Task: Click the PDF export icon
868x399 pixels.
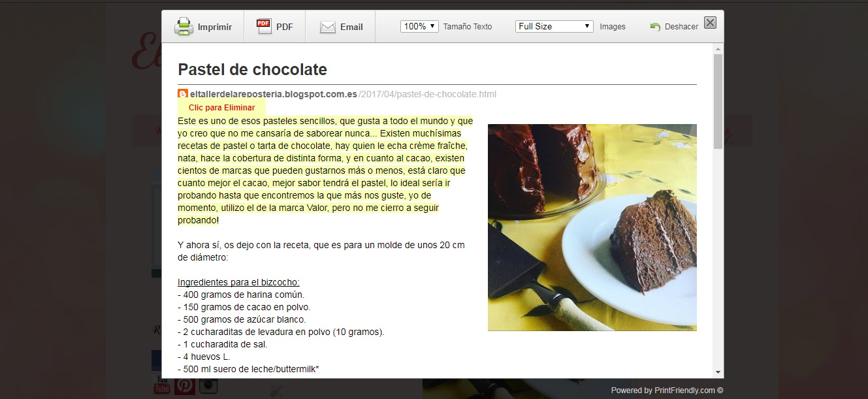Action: [263, 25]
